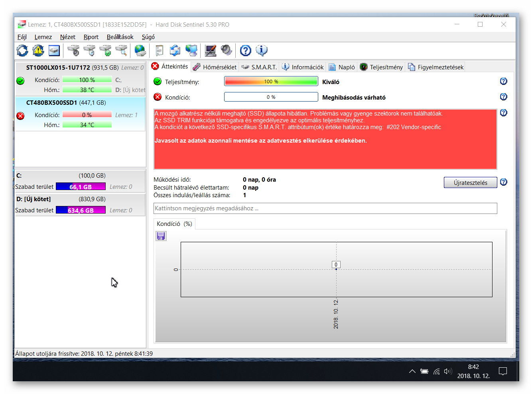The image size is (532, 394).
Task: Click the Kiváló performance rating text
Action: (x=331, y=82)
